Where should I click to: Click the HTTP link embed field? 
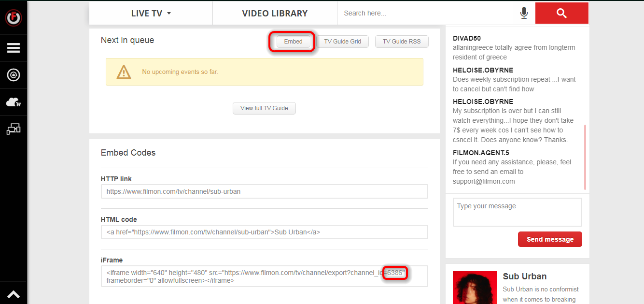[264, 191]
